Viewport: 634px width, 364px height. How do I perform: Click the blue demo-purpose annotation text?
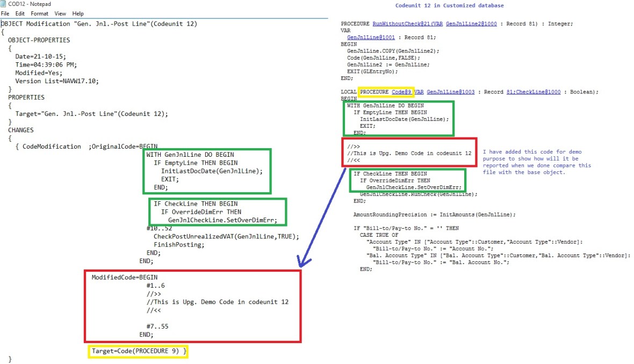pyautogui.click(x=536, y=162)
